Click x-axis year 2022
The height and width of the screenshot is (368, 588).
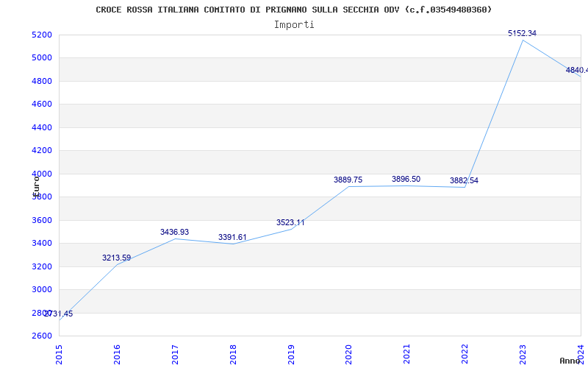click(x=465, y=354)
